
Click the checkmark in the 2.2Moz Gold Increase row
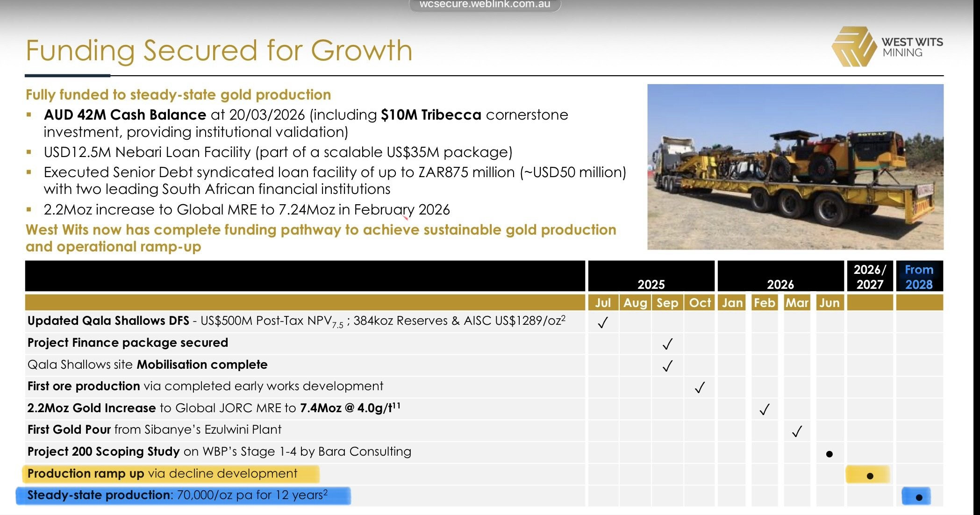point(765,409)
